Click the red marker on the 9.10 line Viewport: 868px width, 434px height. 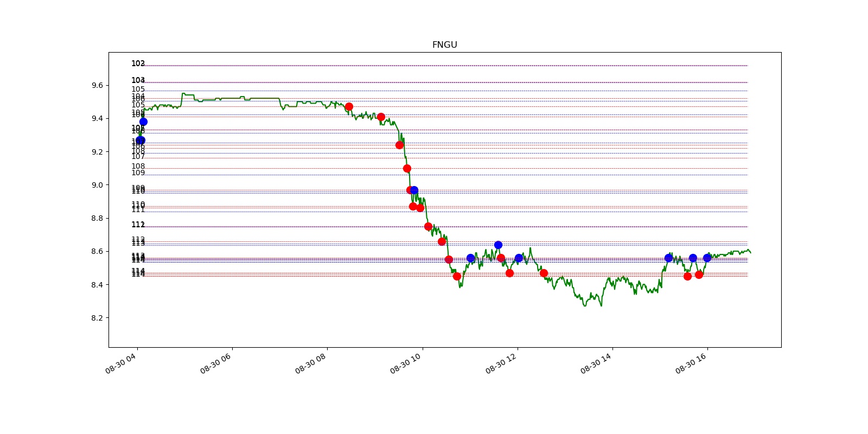pos(407,168)
